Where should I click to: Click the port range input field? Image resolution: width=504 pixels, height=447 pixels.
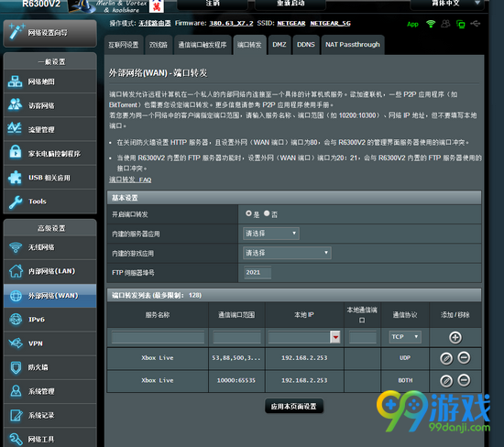(x=236, y=338)
